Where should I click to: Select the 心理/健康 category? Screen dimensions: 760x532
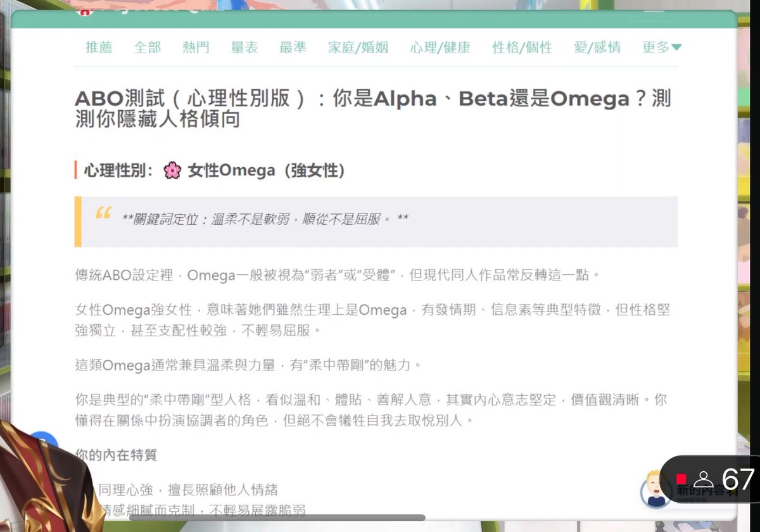[440, 47]
